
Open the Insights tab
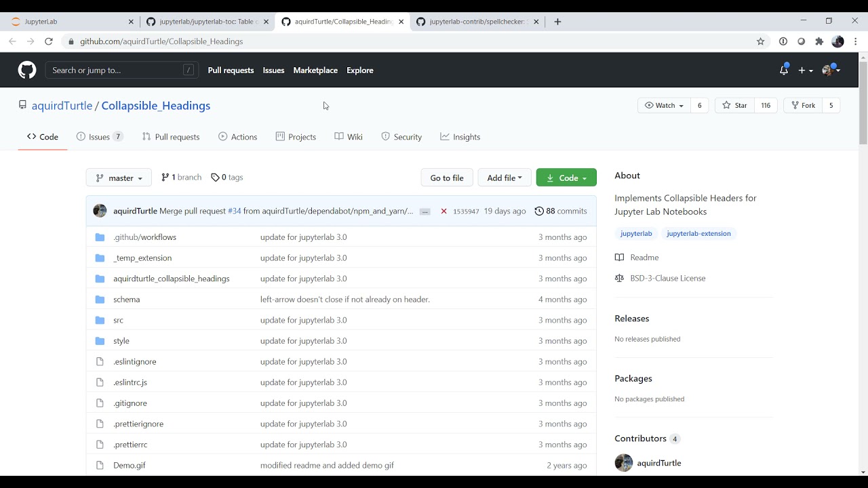(x=460, y=137)
